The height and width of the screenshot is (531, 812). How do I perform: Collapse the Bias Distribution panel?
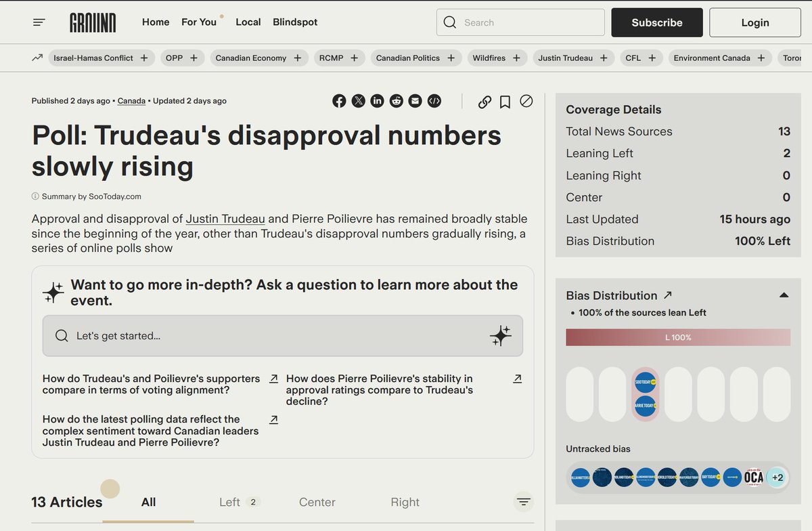click(x=784, y=295)
